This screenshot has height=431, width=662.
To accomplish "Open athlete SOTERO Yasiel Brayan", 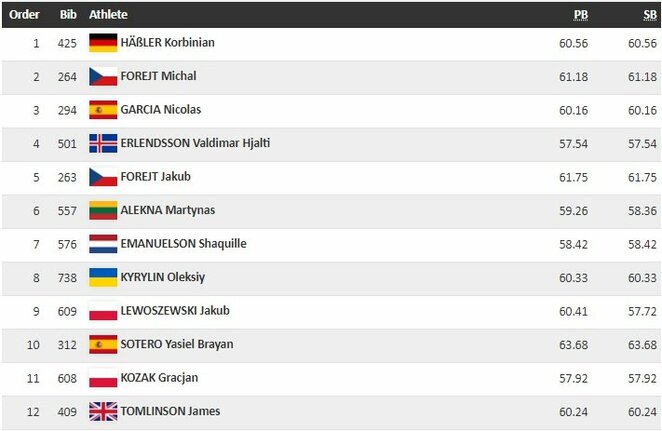I will pyautogui.click(x=176, y=344).
